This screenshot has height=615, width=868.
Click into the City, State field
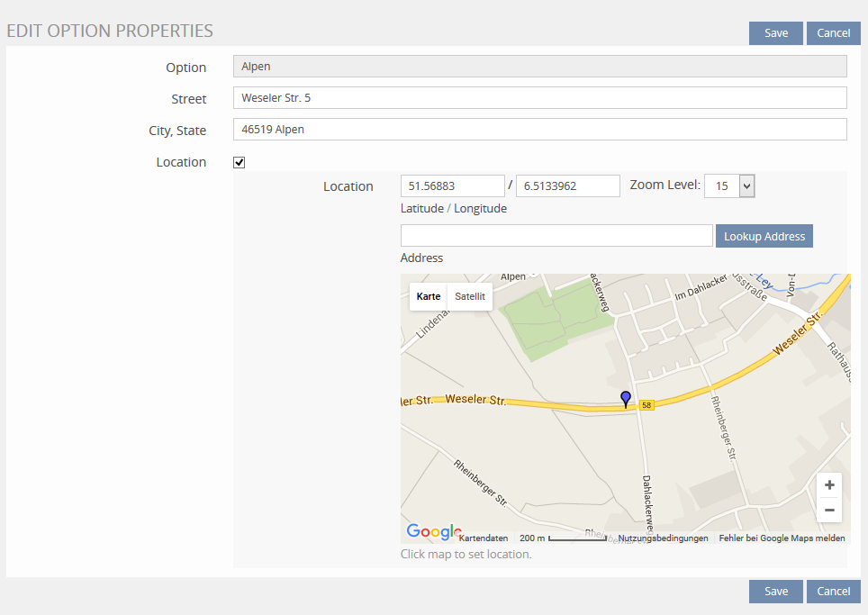point(539,130)
